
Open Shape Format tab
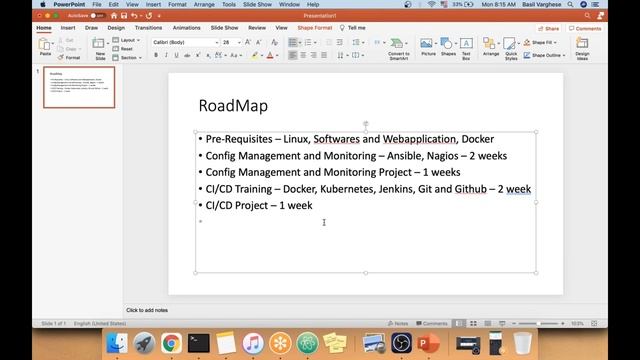(315, 28)
